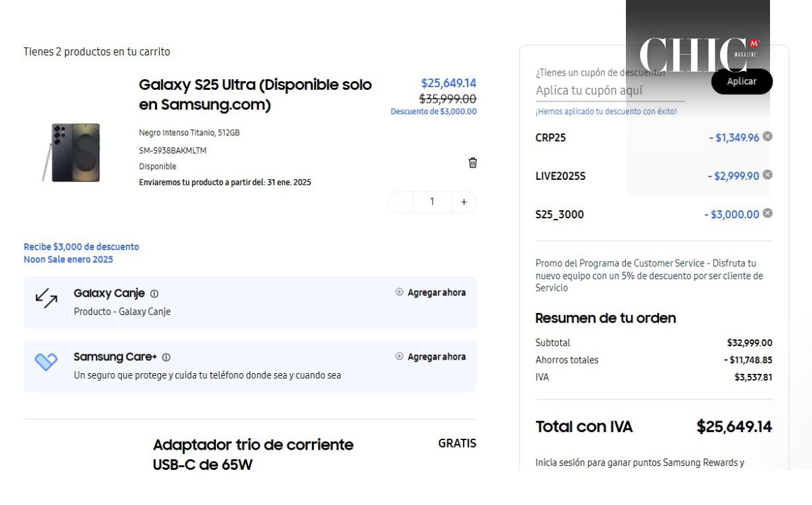Delete Galaxy S25 Ultra using the trash icon
This screenshot has width=812, height=505.
pyautogui.click(x=472, y=163)
